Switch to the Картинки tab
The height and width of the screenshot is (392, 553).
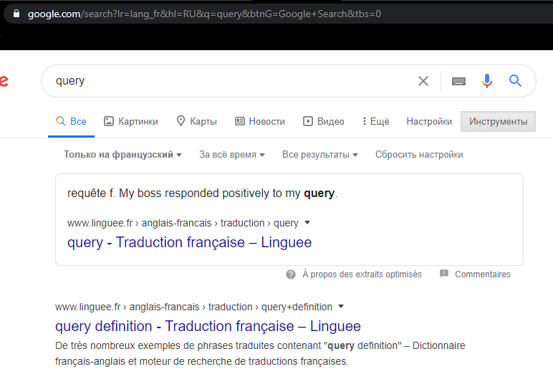coord(131,121)
